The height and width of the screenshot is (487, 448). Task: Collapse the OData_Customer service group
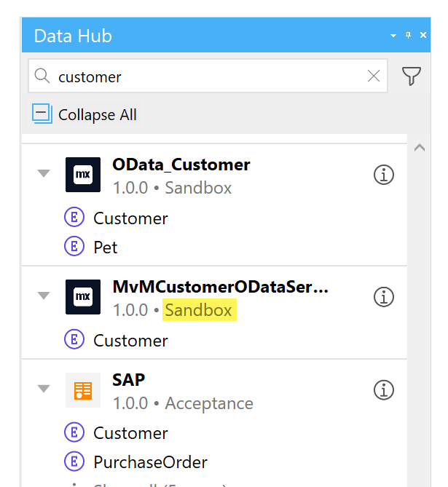[x=44, y=173]
